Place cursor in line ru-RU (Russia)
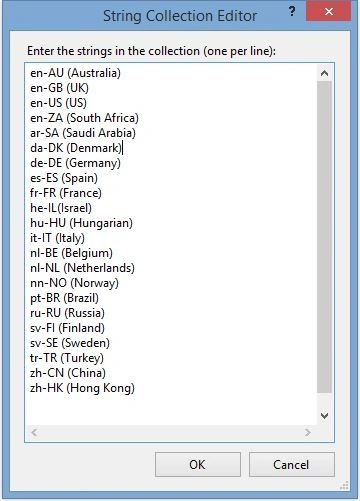Image resolution: width=360 pixels, height=501 pixels. [67, 313]
